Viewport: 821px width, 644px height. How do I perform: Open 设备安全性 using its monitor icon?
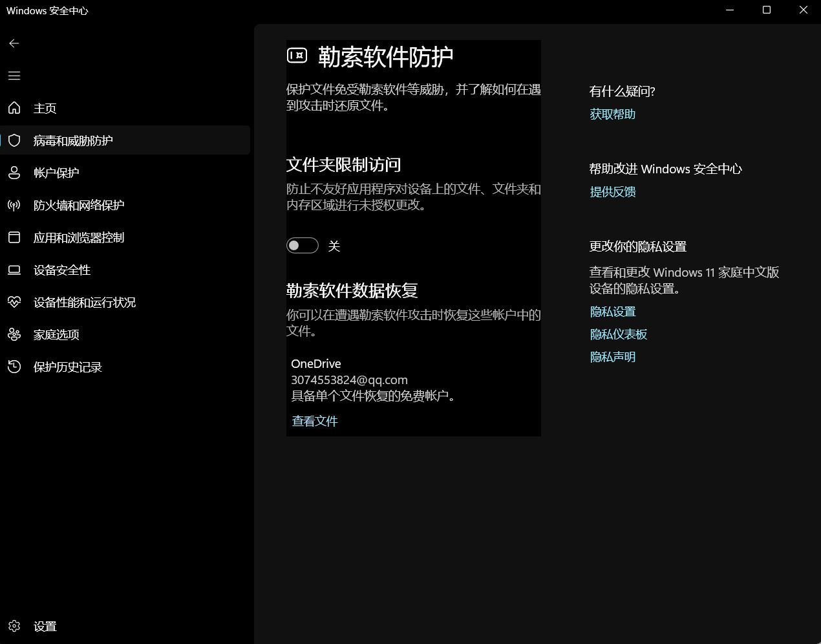pos(14,270)
